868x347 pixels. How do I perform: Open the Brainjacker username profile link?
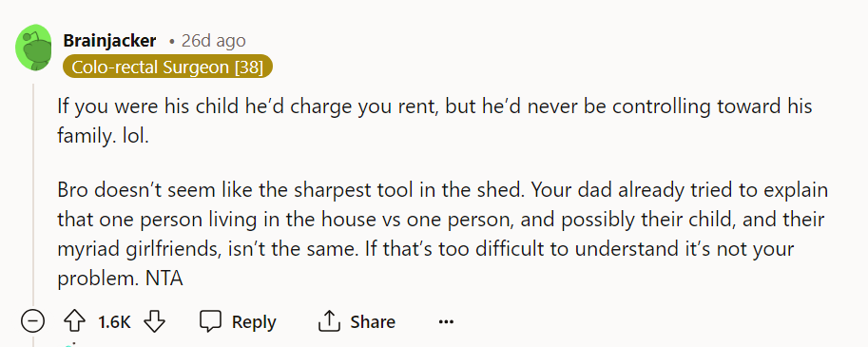pyautogui.click(x=109, y=40)
